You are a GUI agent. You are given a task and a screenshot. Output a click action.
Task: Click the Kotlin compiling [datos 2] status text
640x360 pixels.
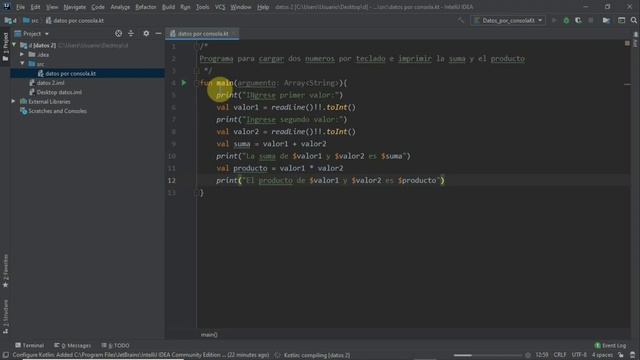[317, 355]
